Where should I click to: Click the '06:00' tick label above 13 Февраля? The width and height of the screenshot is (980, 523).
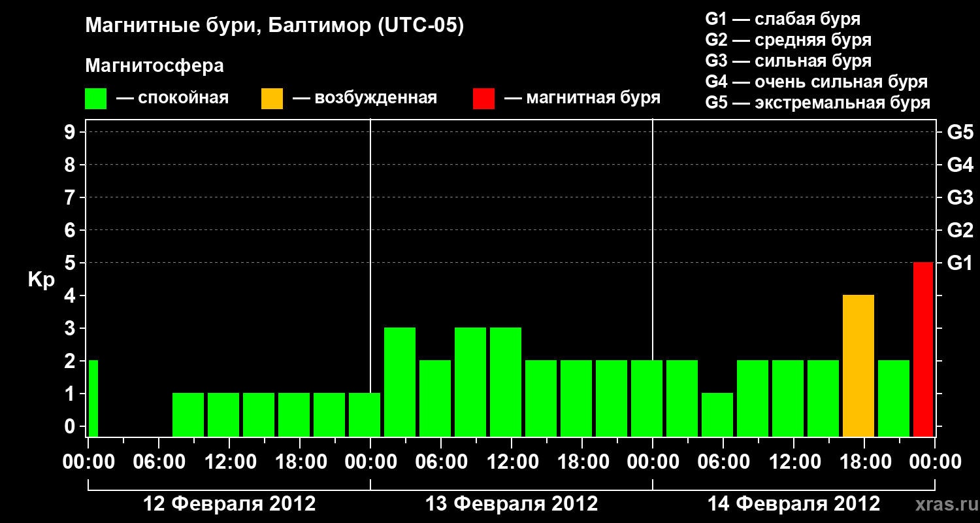click(x=440, y=462)
